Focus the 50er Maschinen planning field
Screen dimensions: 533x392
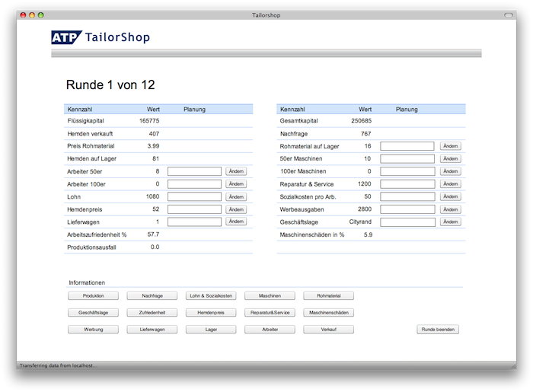click(407, 158)
